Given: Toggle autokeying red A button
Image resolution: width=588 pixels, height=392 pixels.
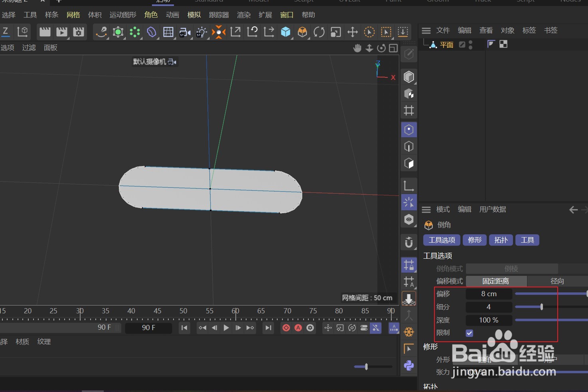Looking at the screenshot, I should pyautogui.click(x=298, y=328).
